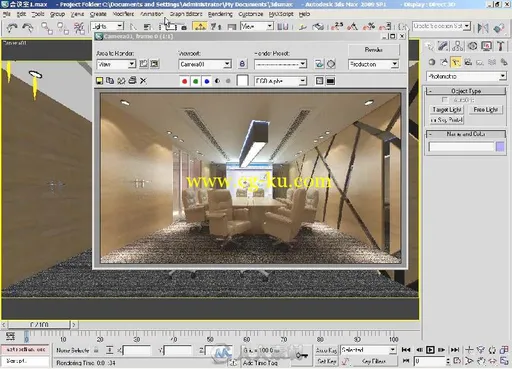Open the Named Selection Sets dropdown
The height and width of the screenshot is (369, 512).
[x=467, y=26]
